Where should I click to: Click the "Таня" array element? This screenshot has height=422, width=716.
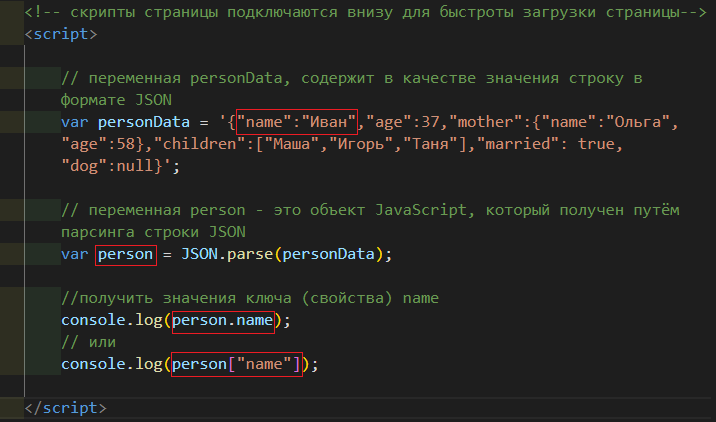pyautogui.click(x=430, y=144)
